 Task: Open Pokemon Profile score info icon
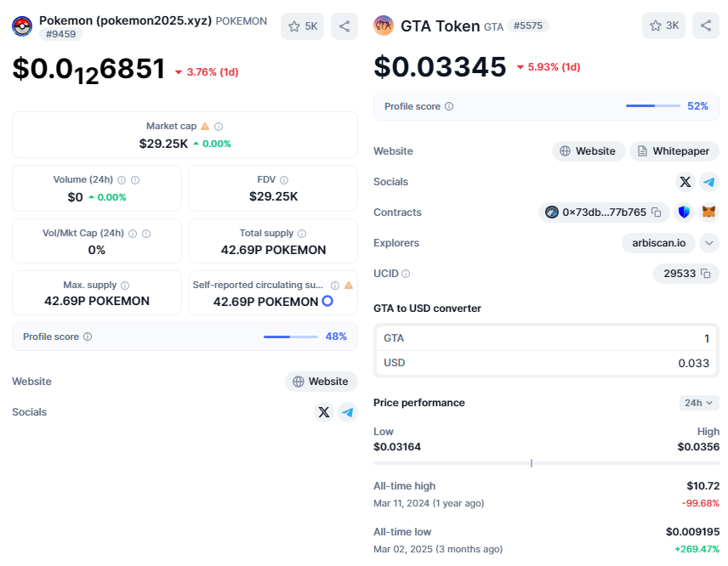[88, 337]
